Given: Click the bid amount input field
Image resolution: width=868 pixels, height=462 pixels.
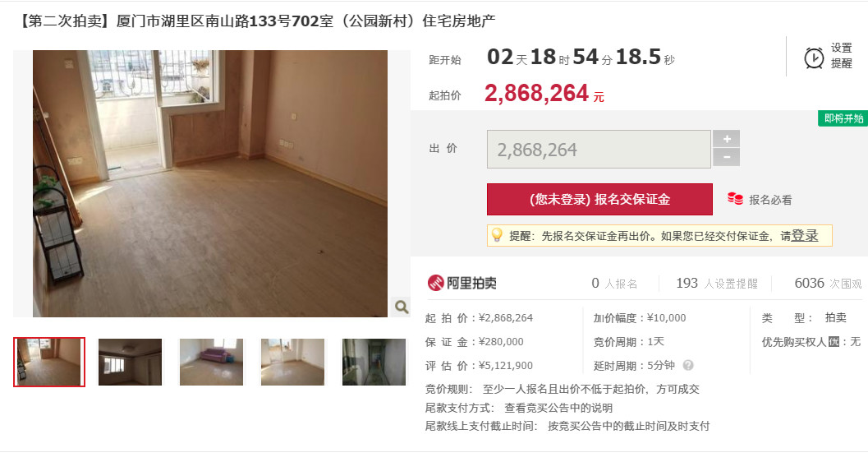Looking at the screenshot, I should point(599,149).
